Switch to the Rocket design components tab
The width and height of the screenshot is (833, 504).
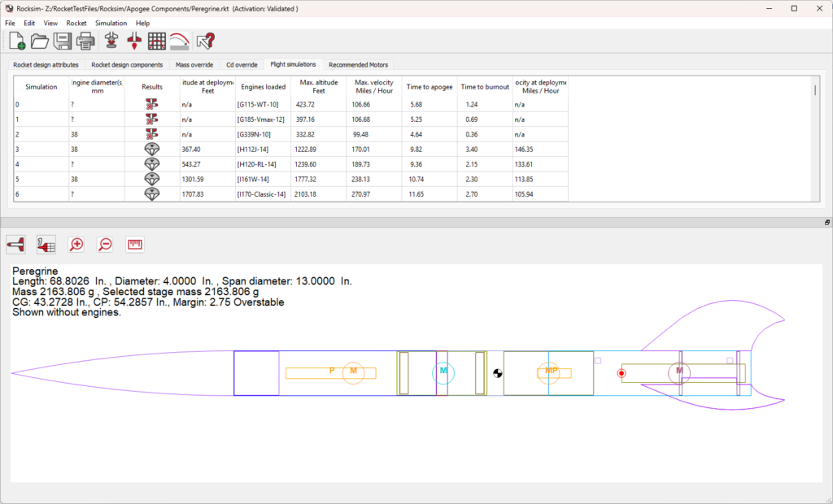click(x=127, y=64)
